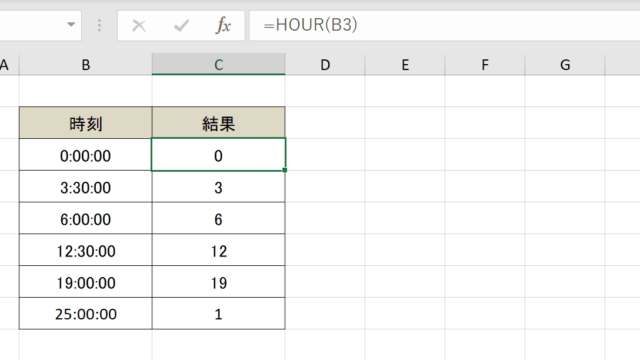Select cell containing 12:30:00
640x360 pixels.
click(86, 250)
